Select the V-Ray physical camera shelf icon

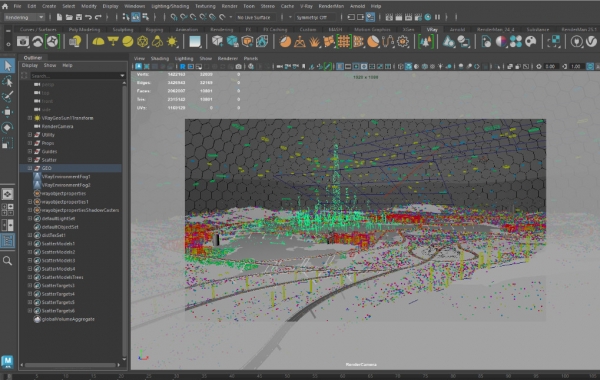tap(23, 42)
